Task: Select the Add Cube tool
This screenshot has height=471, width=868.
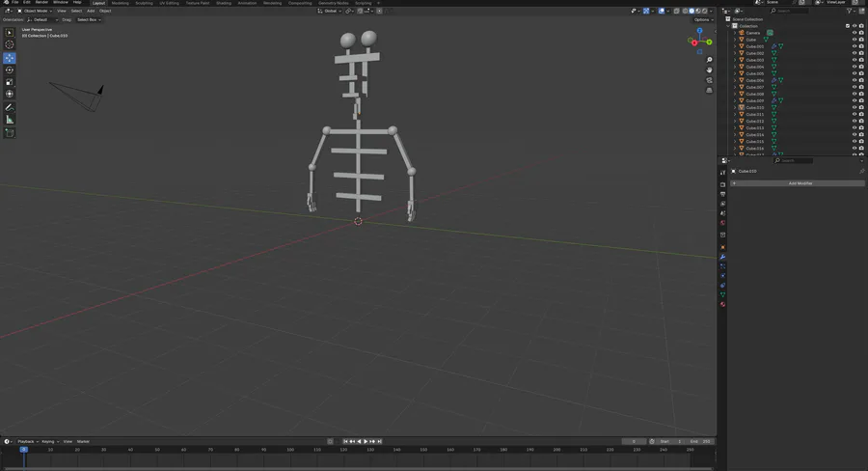Action: 10,133
